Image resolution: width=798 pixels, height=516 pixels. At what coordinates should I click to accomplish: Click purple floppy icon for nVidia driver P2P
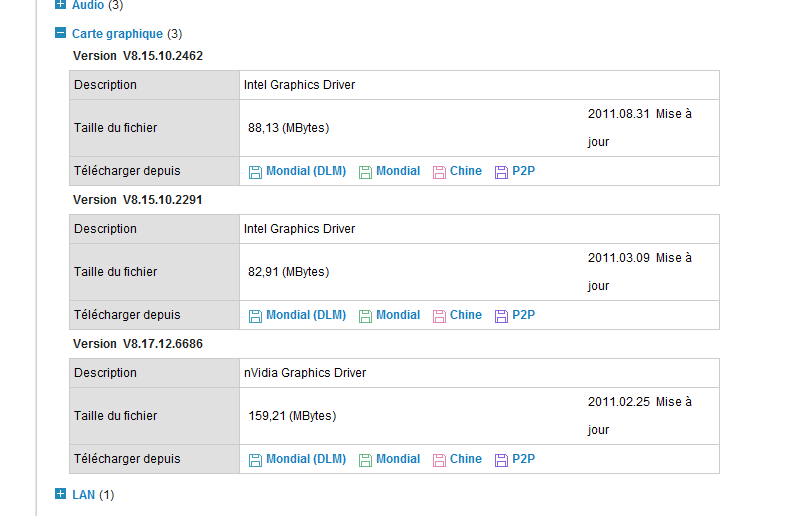[501, 460]
